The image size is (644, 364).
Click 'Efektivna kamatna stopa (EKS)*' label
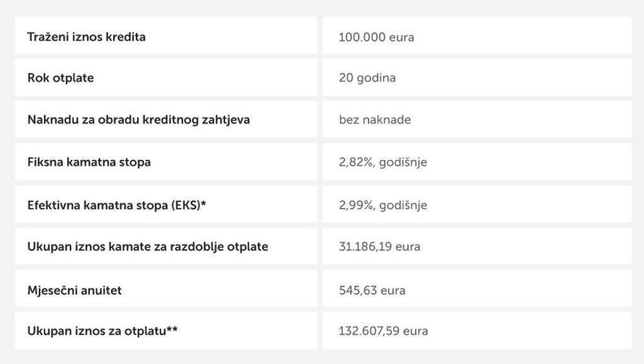(116, 205)
